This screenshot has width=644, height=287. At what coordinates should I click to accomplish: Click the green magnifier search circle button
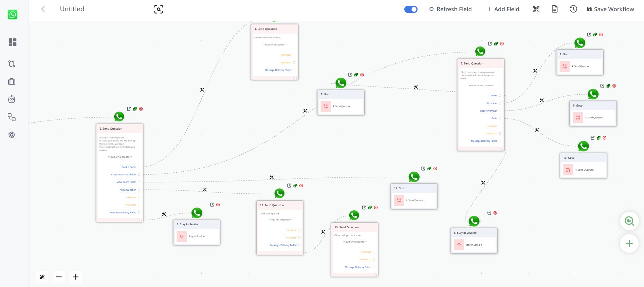tap(629, 221)
